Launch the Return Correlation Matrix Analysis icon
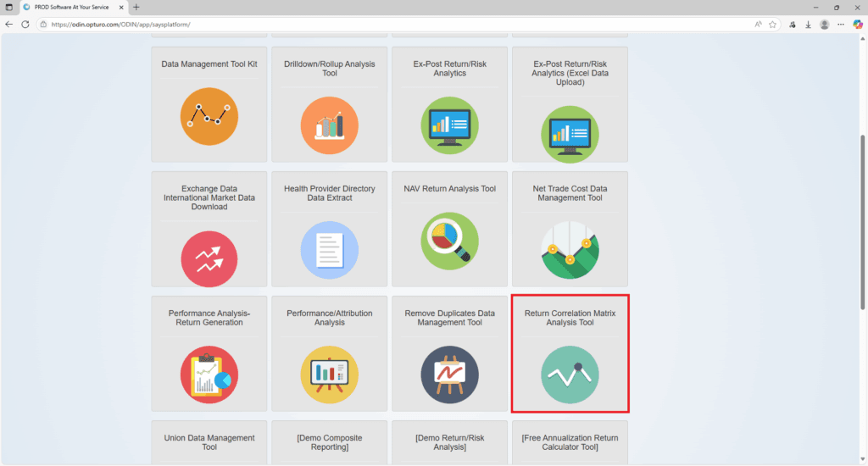 [x=570, y=374]
